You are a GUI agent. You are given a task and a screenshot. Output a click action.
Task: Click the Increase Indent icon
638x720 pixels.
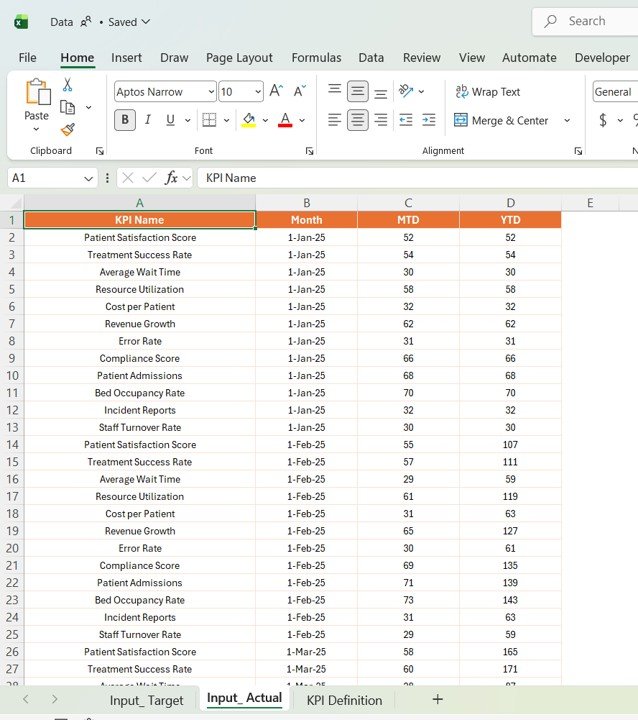pos(429,120)
